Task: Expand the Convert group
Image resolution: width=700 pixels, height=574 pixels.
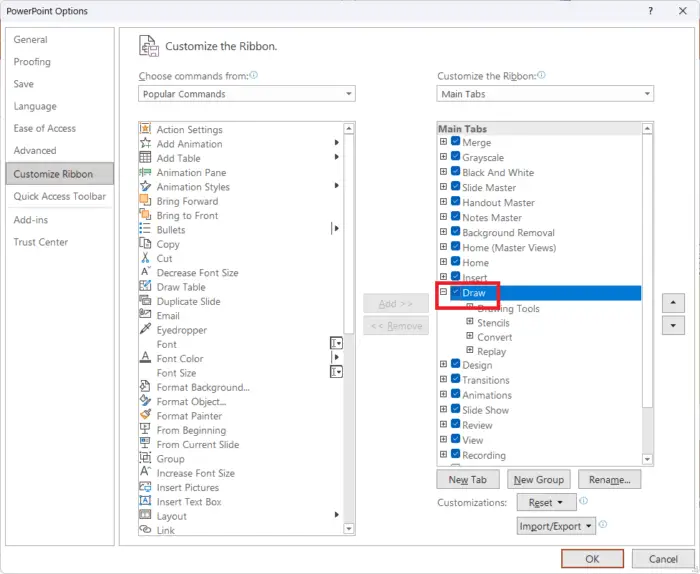Action: [470, 336]
